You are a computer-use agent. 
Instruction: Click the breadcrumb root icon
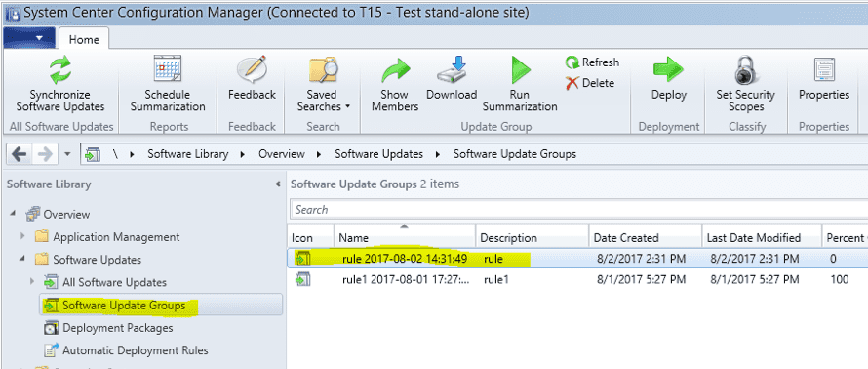93,154
